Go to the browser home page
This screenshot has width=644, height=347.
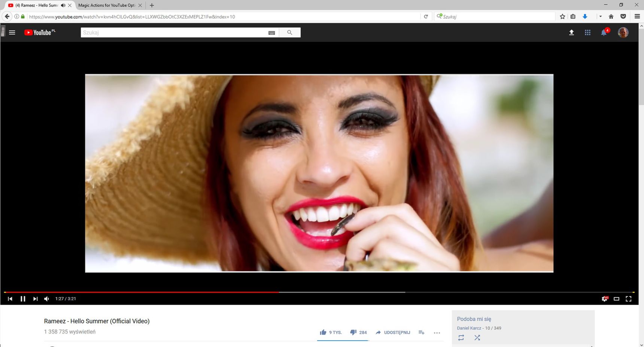[611, 16]
